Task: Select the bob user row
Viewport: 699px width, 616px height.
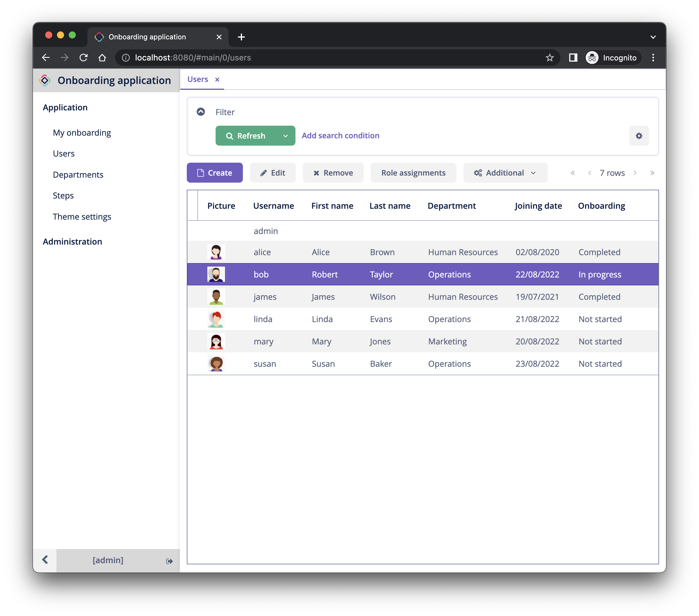Action: coord(423,274)
